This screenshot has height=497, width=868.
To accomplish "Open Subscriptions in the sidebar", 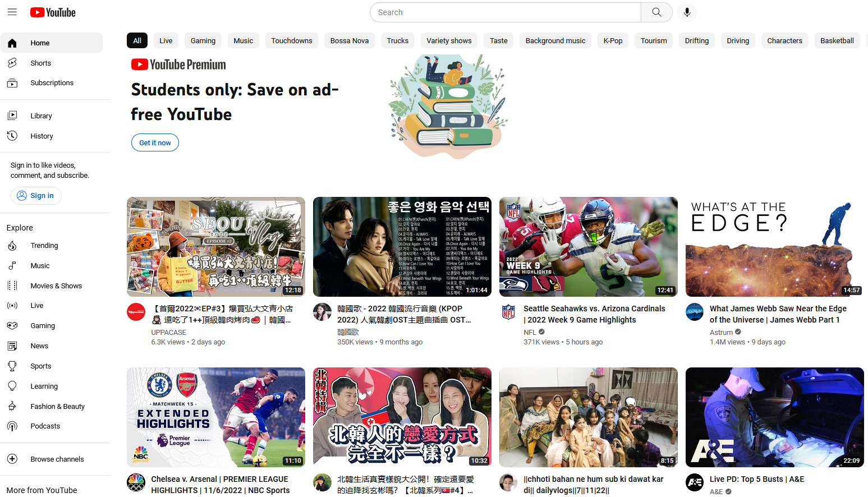I will [x=52, y=83].
